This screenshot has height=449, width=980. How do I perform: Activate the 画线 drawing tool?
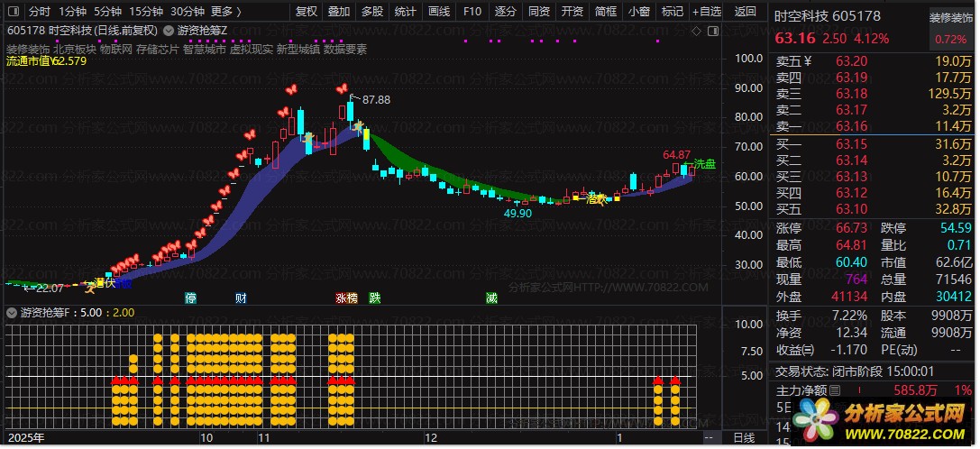439,11
